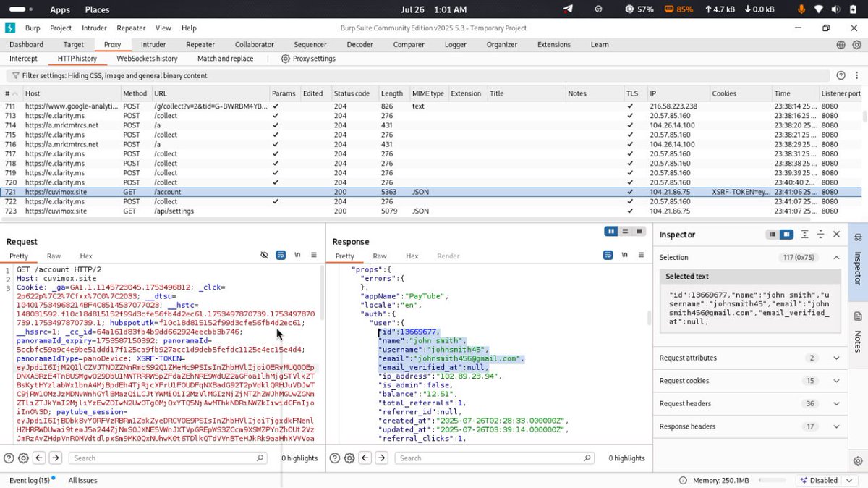Toggle pretty-print wrap icon in Response panel

(606, 256)
